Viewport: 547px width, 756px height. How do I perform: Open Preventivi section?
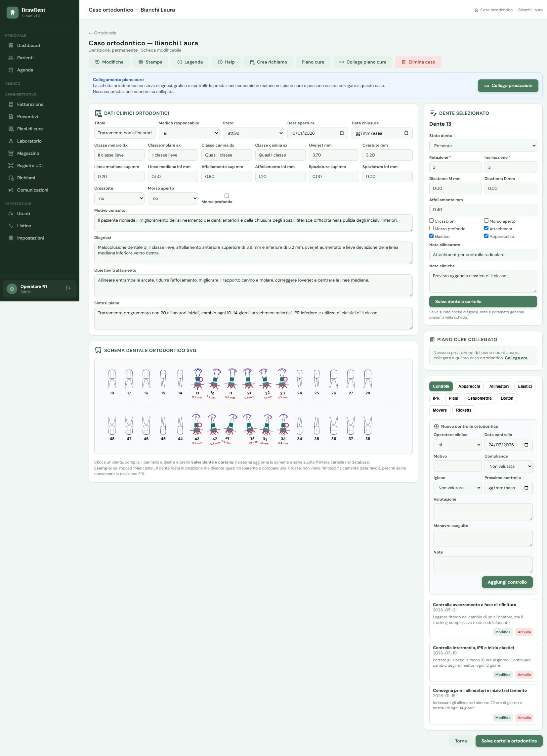pos(40,117)
